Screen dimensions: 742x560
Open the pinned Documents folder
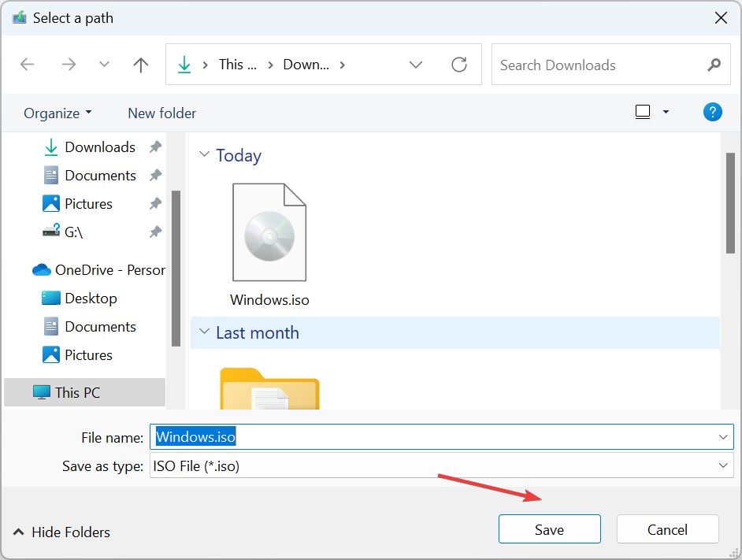click(x=90, y=176)
